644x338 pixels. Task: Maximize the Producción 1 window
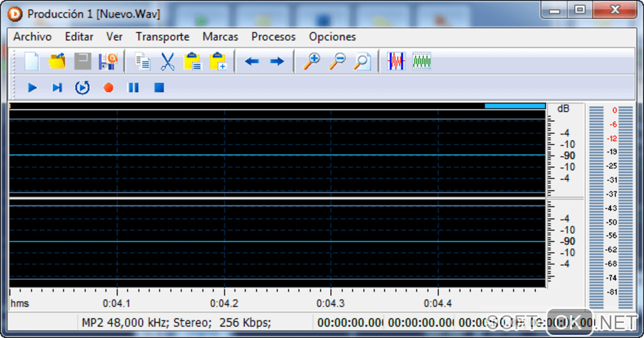(x=580, y=10)
